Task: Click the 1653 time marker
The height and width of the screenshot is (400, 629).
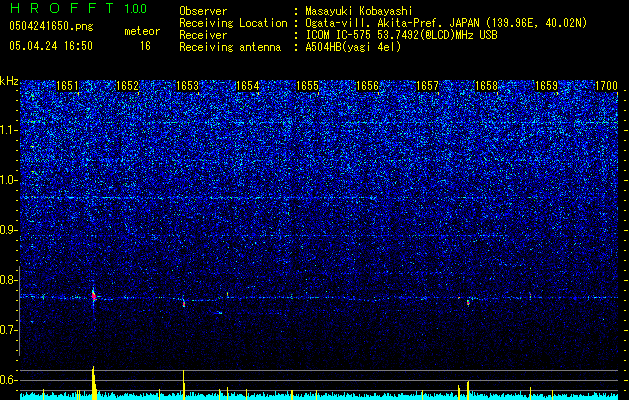Action: pyautogui.click(x=187, y=86)
